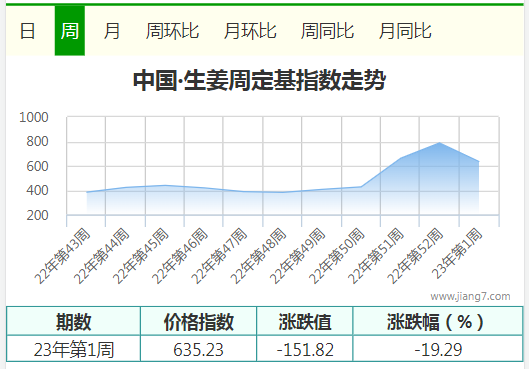This screenshot has width=529, height=369.
Task: Click y-axis value 1000
Action: pos(34,117)
